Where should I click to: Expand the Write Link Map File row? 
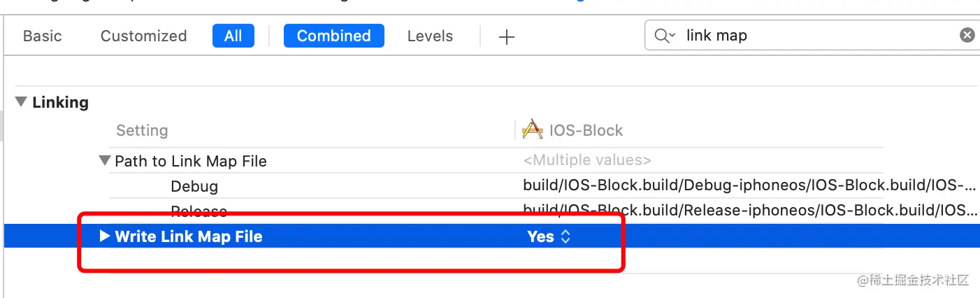click(105, 236)
